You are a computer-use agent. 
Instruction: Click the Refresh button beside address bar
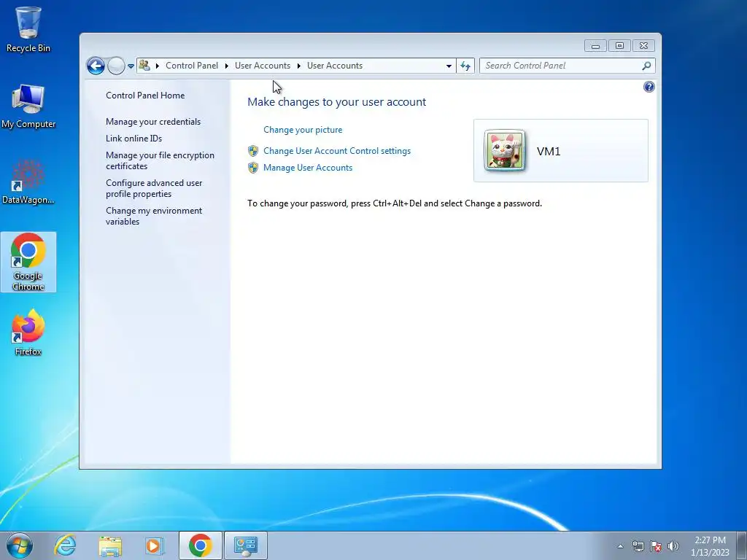465,66
